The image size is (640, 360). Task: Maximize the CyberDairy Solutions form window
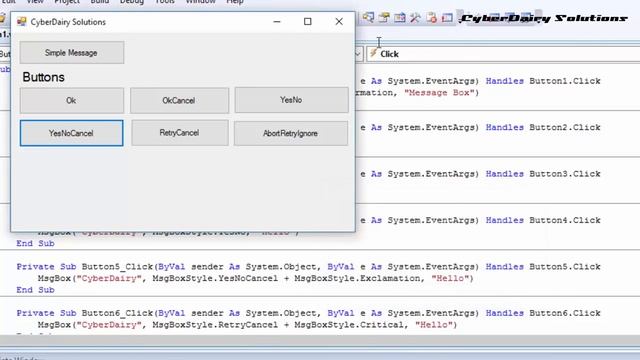click(x=308, y=22)
